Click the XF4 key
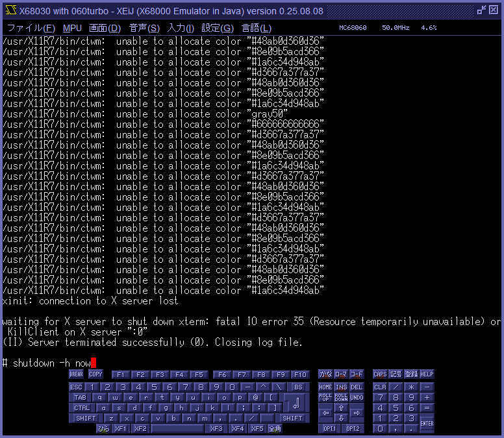504x438 pixels. (x=238, y=429)
